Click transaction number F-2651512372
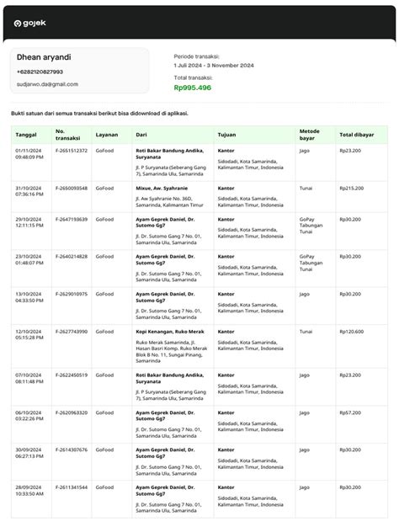This screenshot has height=532, width=399. 72,151
